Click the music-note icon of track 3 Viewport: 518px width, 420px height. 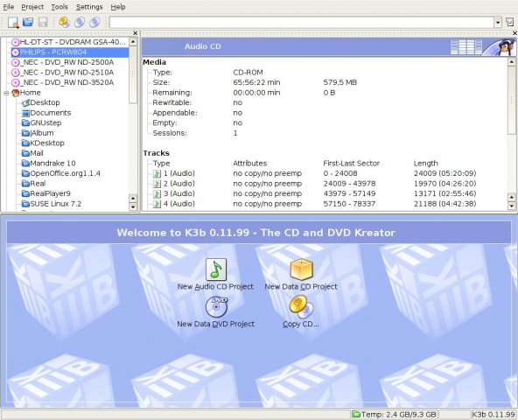pos(157,193)
